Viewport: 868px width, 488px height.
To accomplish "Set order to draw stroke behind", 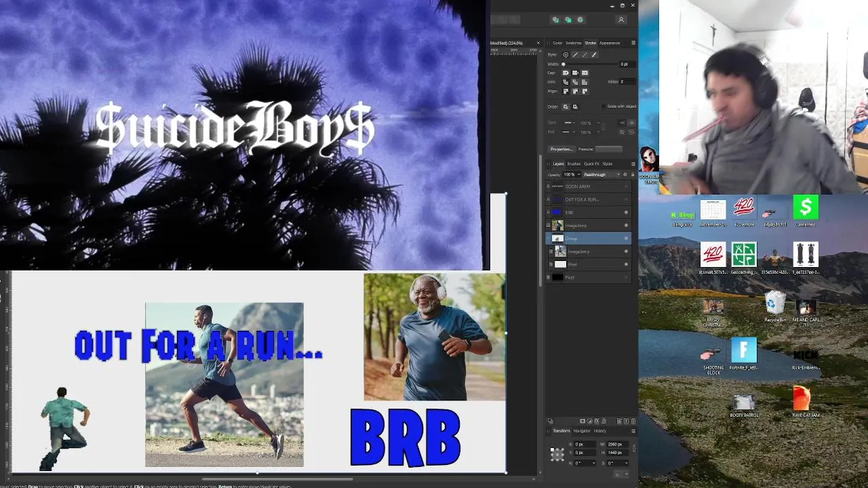I will click(x=566, y=107).
